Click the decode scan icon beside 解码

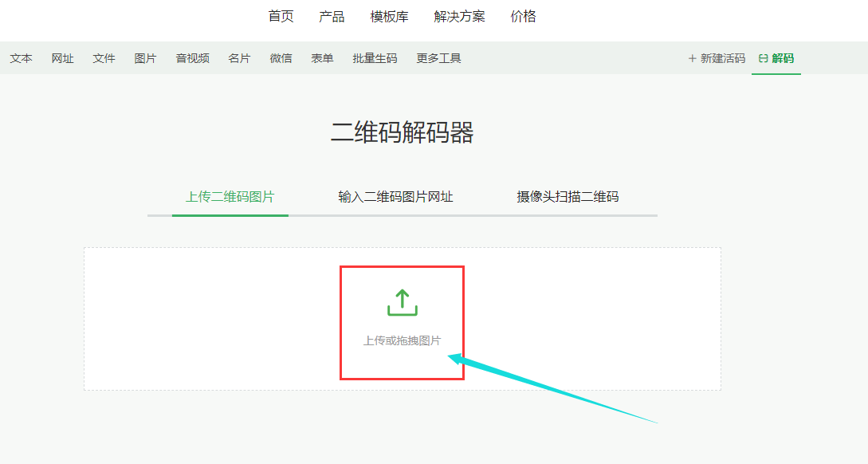[x=764, y=59]
